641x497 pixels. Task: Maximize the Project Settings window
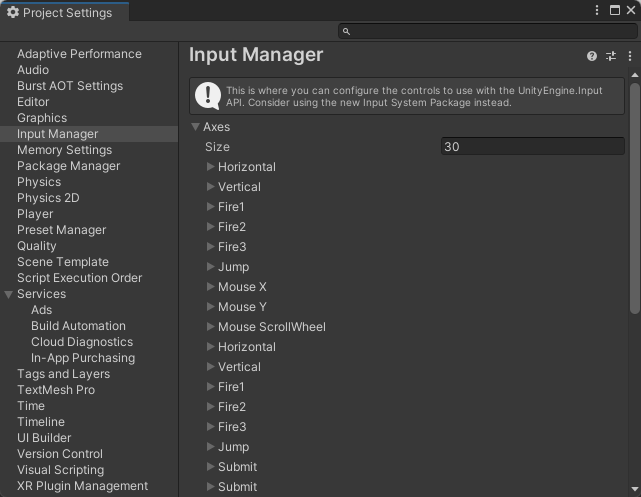tap(614, 10)
